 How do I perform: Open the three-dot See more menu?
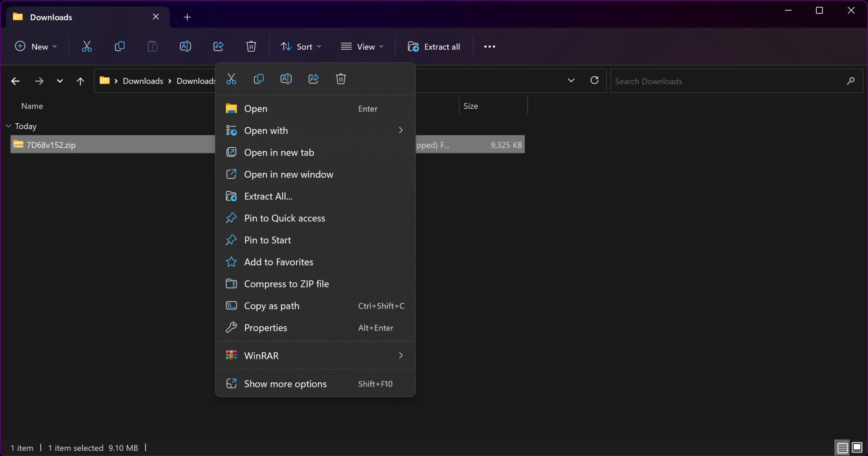490,47
